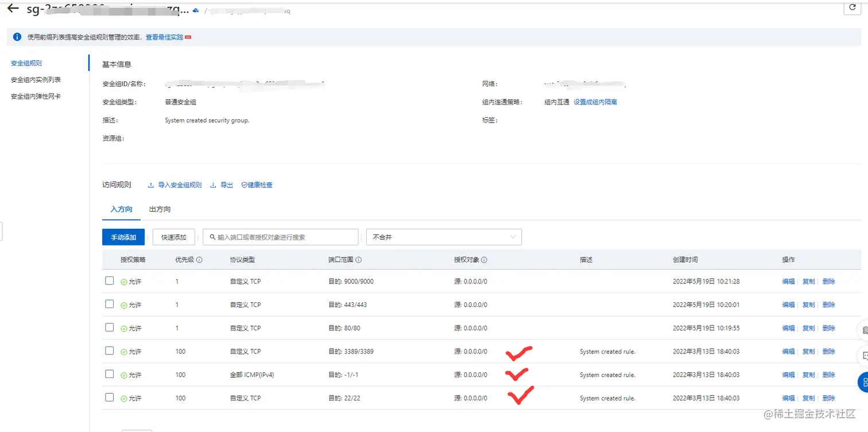This screenshot has width=868, height=432.
Task: Edit the 443/443 rule
Action: (788, 305)
